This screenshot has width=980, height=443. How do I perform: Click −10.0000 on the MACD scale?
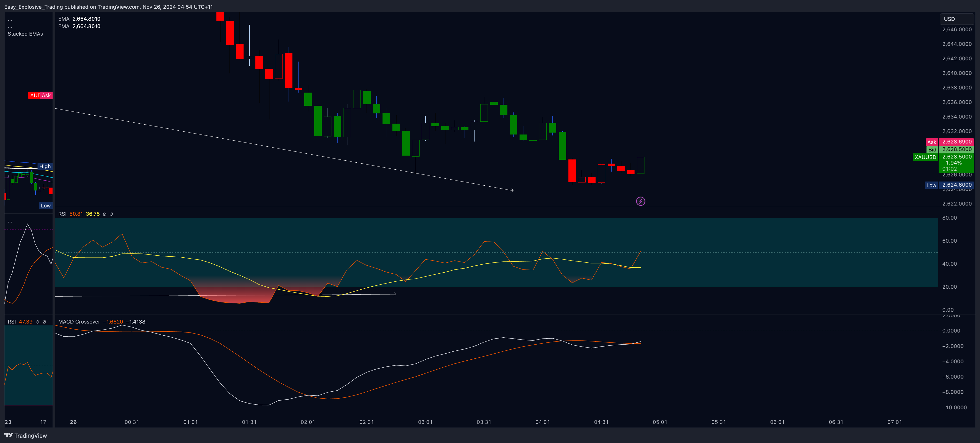point(955,408)
